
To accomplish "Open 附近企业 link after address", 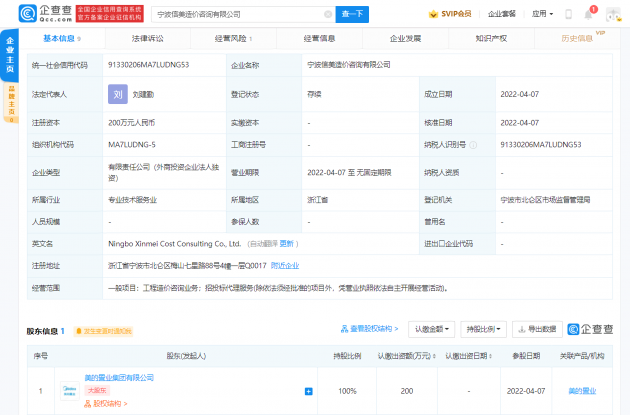I will pos(285,266).
